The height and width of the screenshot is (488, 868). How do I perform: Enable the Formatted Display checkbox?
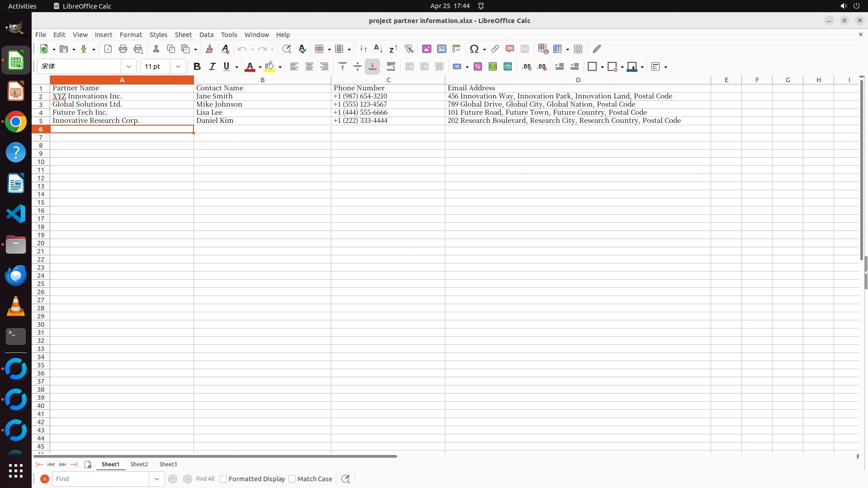223,479
